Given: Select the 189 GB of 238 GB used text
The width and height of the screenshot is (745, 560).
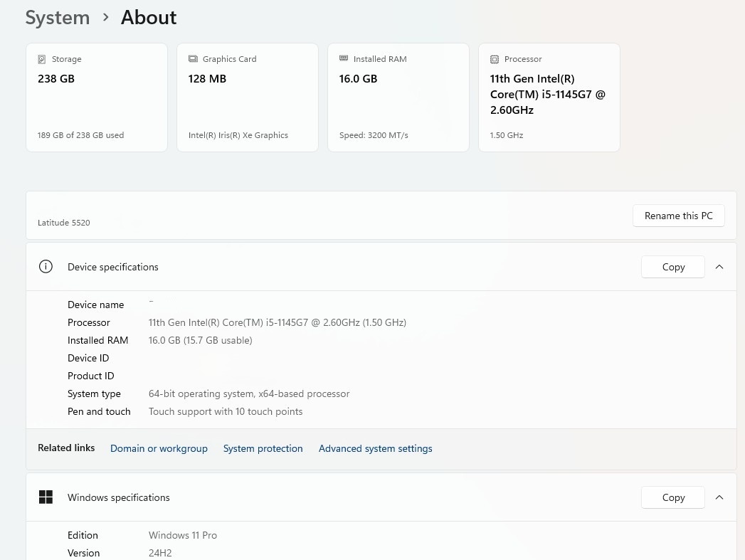Looking at the screenshot, I should [80, 135].
